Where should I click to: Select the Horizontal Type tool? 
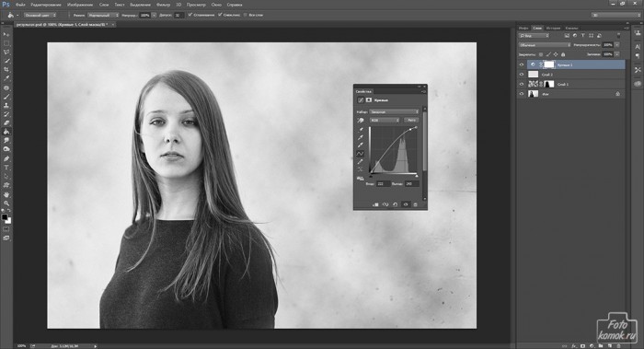pos(6,168)
